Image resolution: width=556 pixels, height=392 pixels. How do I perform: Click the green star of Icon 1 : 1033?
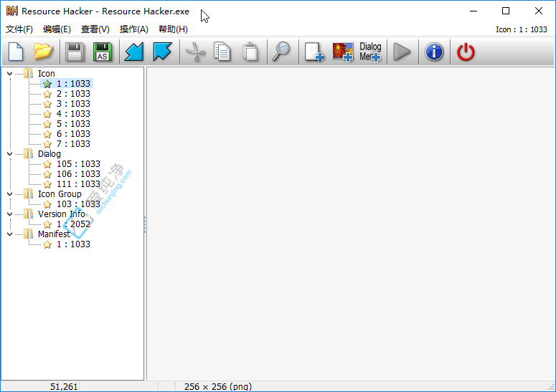(47, 84)
